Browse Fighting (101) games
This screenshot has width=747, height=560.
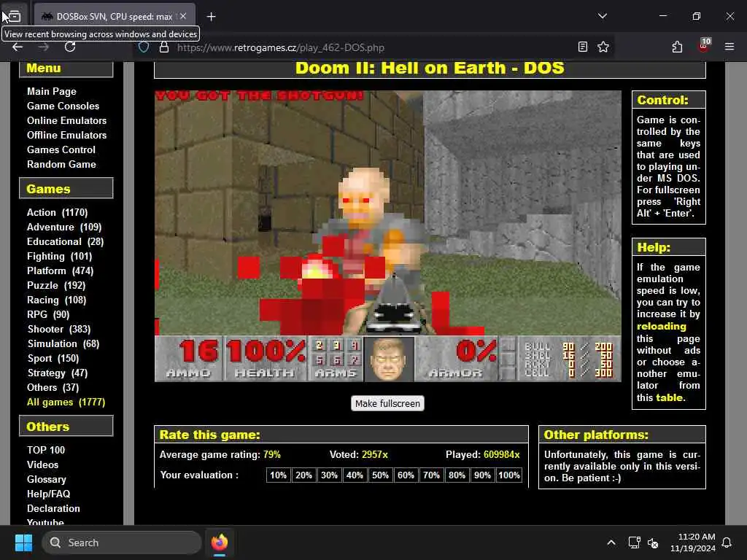point(60,256)
